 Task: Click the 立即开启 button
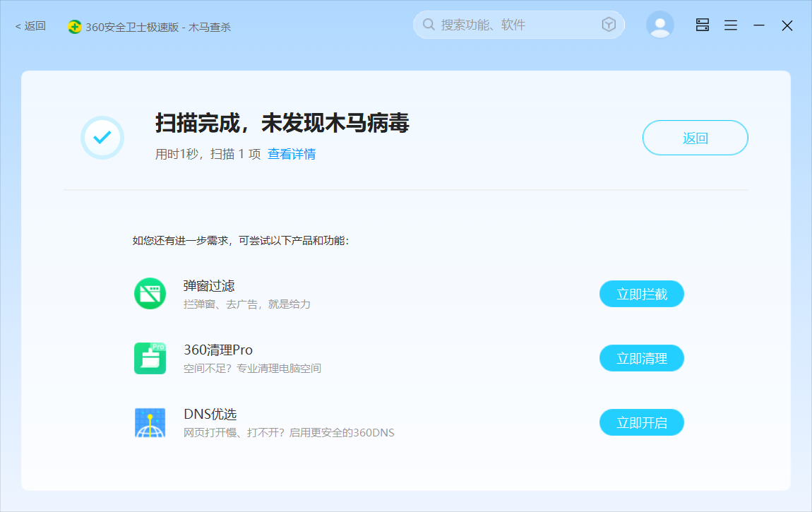pos(642,422)
